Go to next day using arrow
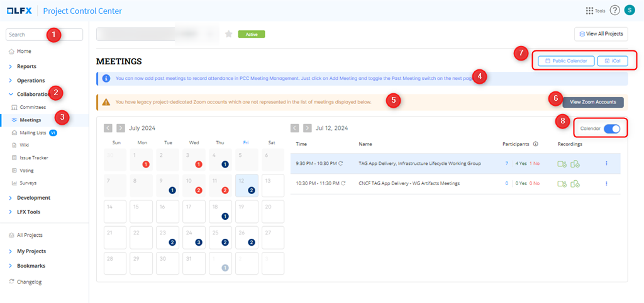Screen dimensions: 644x303 coord(307,128)
